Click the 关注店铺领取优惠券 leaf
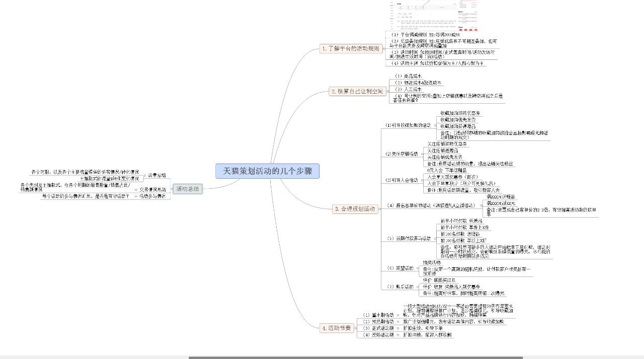 (x=447, y=145)
